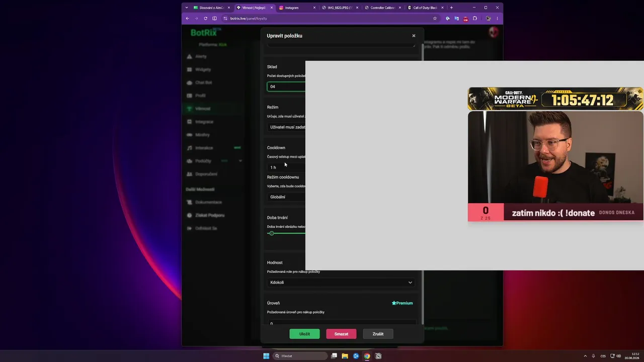Open a new browser tab

tap(451, 8)
